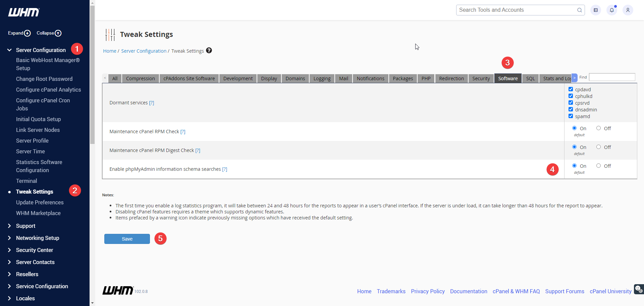Set Maintenance cPanel RPM Check to On
644x306 pixels.
tap(574, 128)
